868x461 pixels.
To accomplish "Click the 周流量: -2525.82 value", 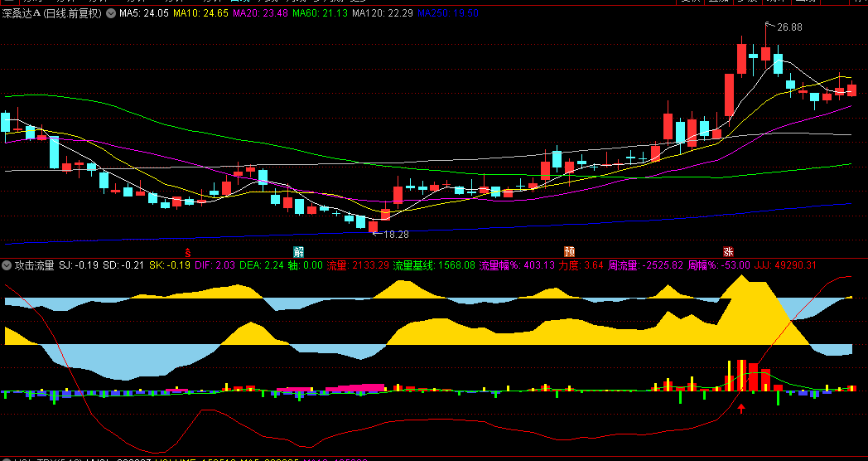I will pos(645,265).
